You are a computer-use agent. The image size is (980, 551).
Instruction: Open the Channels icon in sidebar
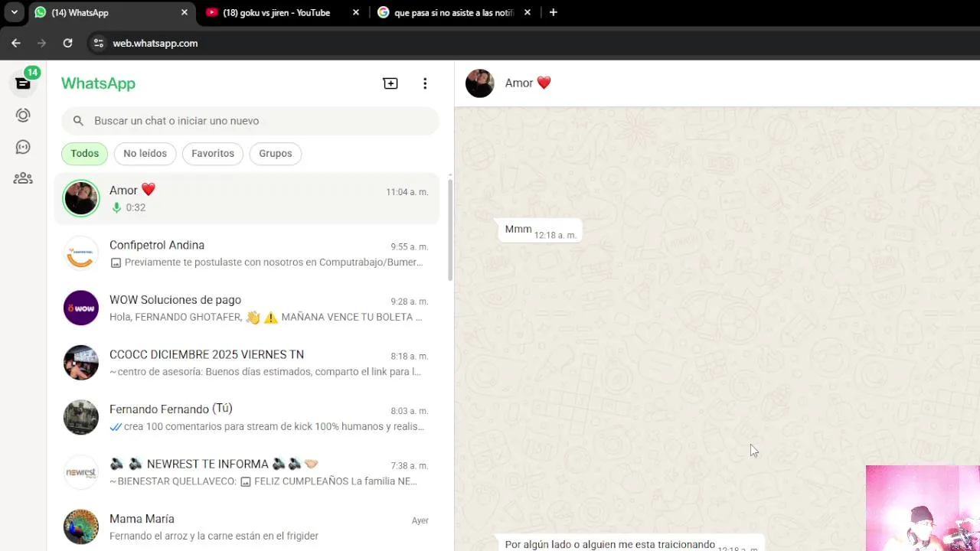(23, 147)
